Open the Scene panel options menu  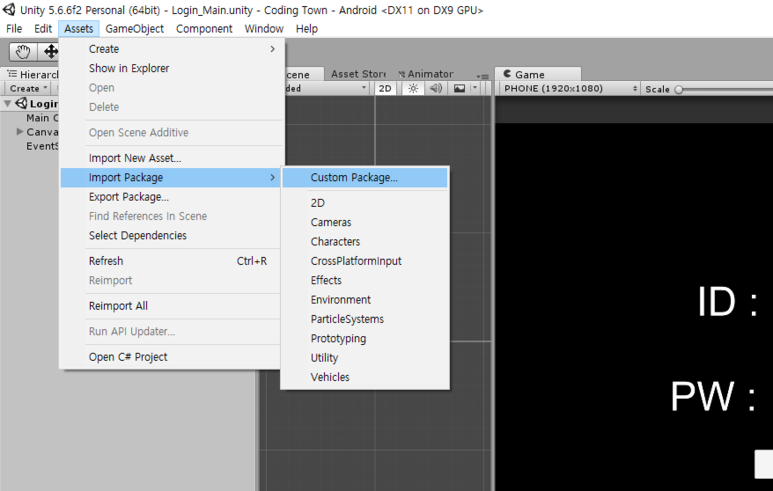click(483, 76)
